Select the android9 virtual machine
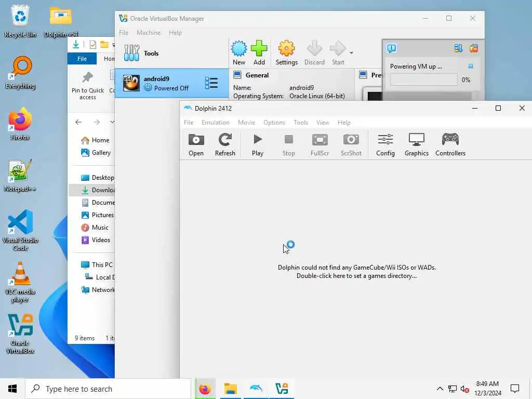This screenshot has width=532, height=399. [x=171, y=84]
